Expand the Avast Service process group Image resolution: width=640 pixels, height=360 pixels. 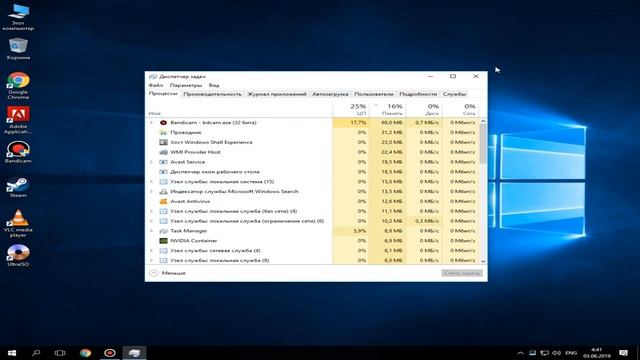tap(151, 162)
